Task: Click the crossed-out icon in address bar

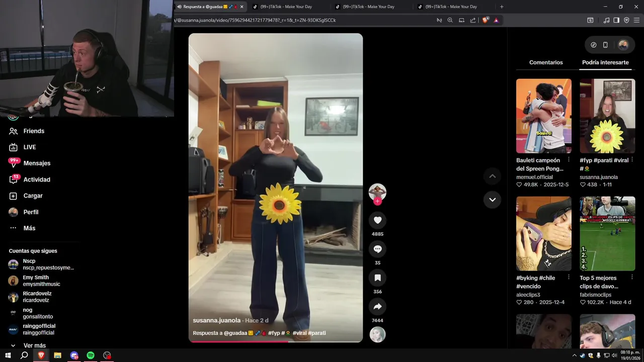Action: (439, 20)
